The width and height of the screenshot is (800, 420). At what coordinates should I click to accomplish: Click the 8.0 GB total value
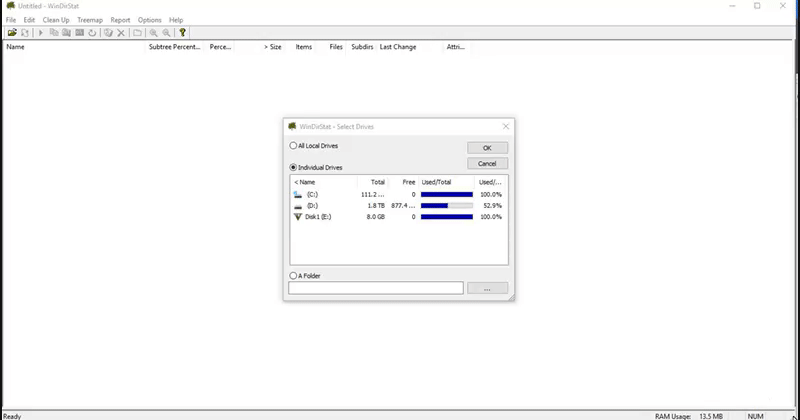click(376, 217)
